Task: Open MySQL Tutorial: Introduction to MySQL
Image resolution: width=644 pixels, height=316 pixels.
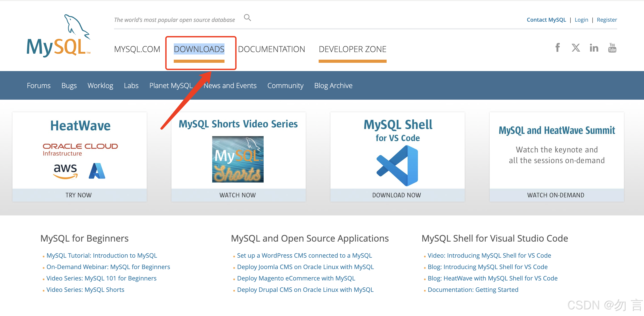Action: [x=102, y=255]
